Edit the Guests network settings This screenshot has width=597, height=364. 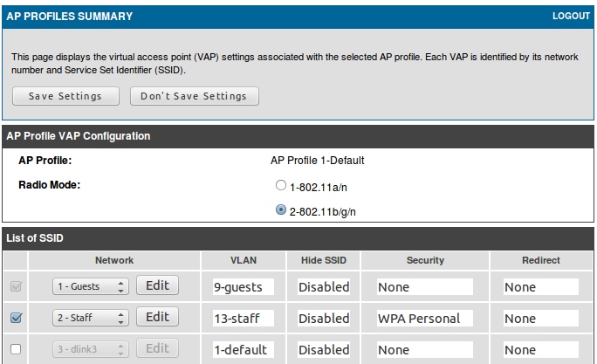[157, 285]
